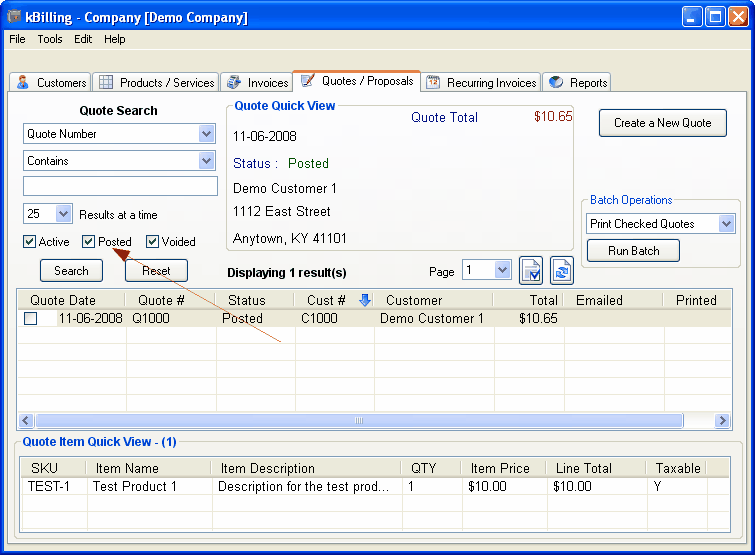Screen dimensions: 755x555
Task: Toggle the Posted filter checkbox
Action: [89, 241]
